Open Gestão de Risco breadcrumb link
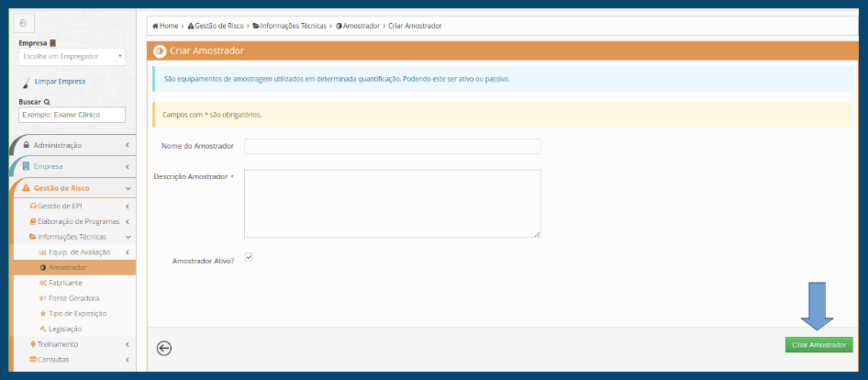Viewport: 868px width, 380px height. click(x=219, y=26)
